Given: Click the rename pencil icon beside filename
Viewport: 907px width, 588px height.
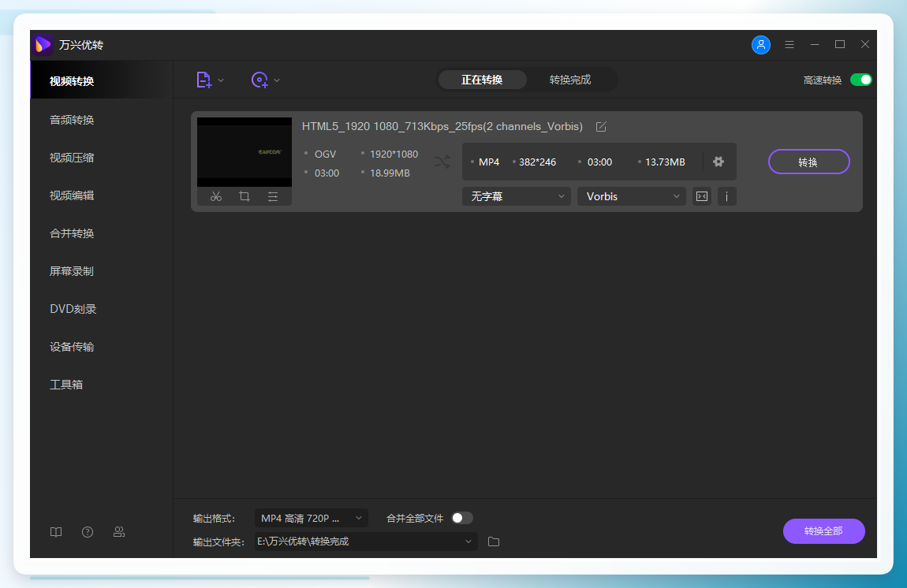Looking at the screenshot, I should click(601, 127).
